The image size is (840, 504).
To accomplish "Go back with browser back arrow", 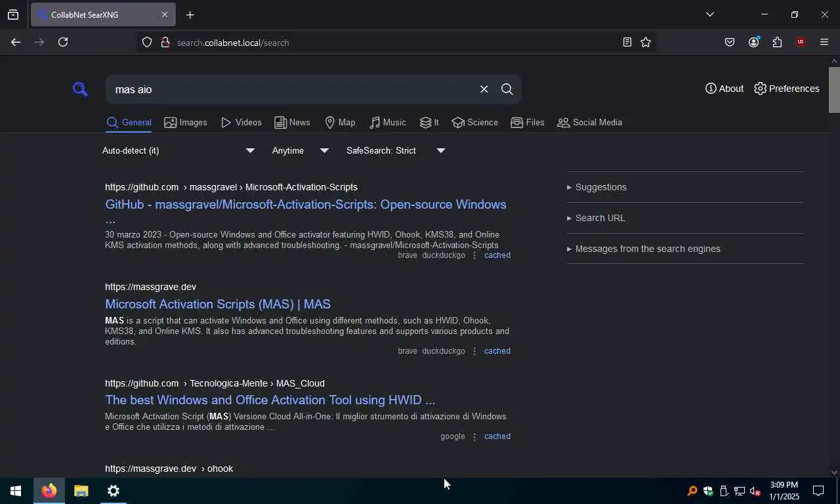I will click(x=16, y=42).
